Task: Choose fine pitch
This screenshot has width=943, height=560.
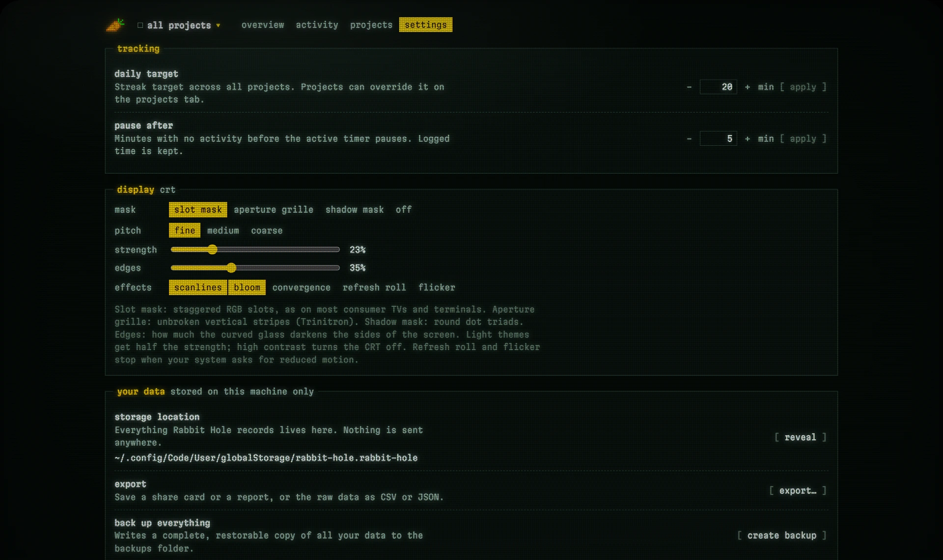Action: 185,231
